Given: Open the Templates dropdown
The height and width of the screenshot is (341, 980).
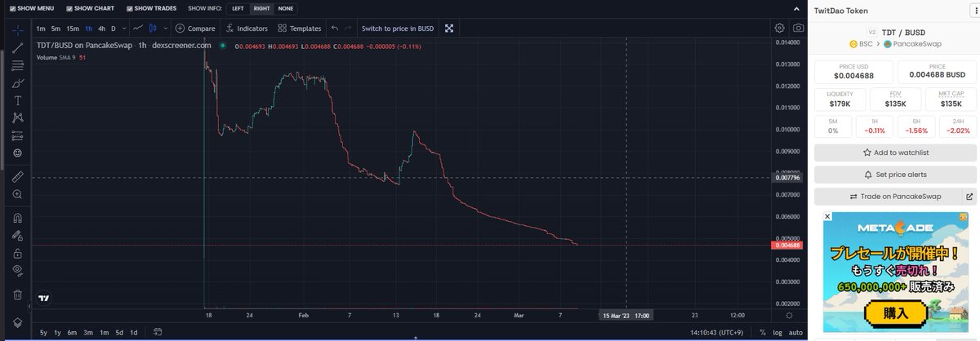Looking at the screenshot, I should point(300,29).
